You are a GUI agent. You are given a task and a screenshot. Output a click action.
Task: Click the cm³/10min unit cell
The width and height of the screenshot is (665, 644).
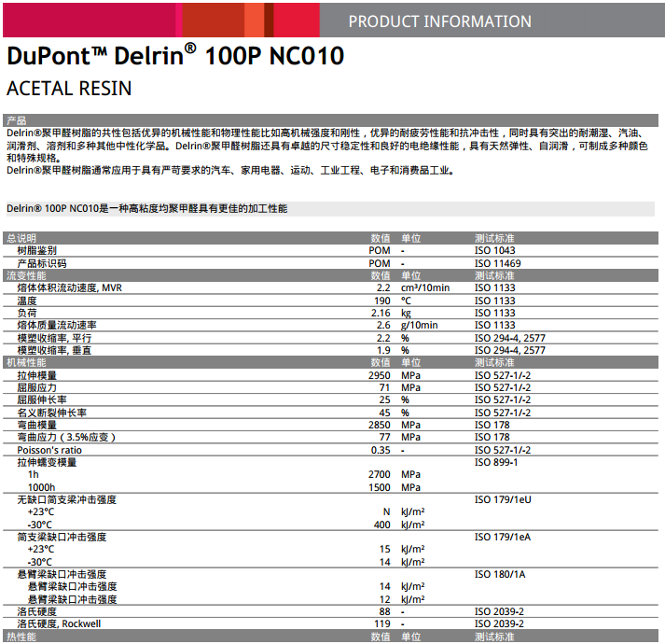(x=425, y=287)
